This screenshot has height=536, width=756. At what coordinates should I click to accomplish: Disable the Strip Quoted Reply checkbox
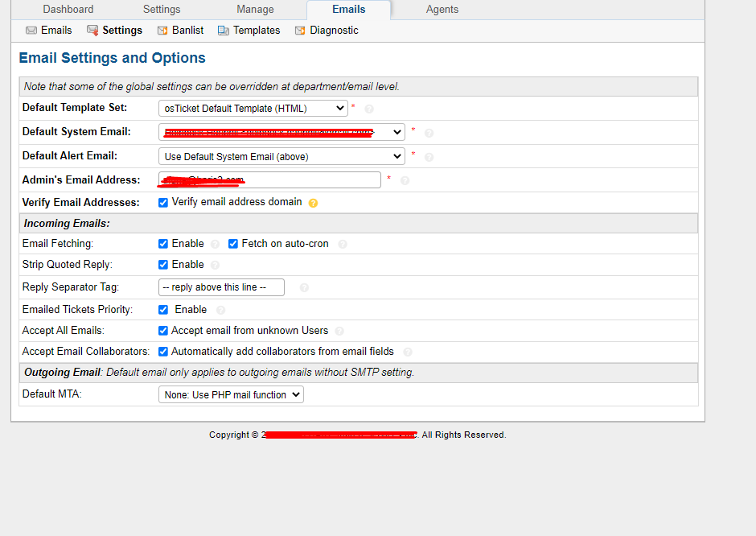point(163,265)
